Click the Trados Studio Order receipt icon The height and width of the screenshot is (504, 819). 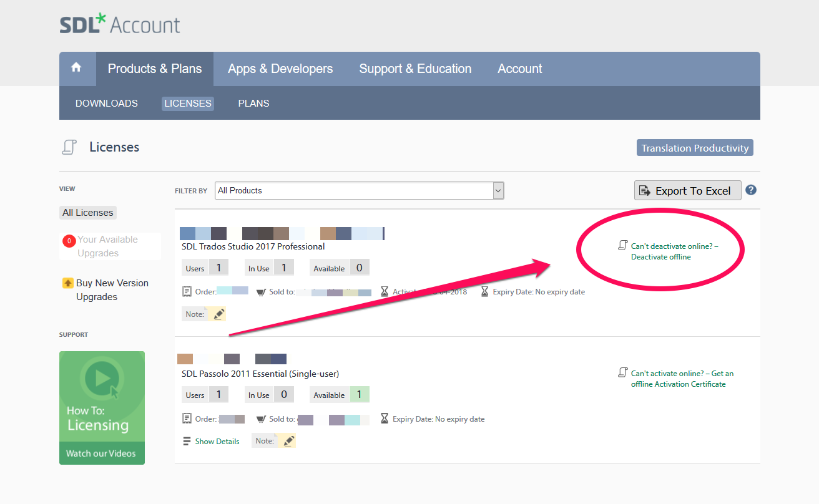tap(187, 291)
